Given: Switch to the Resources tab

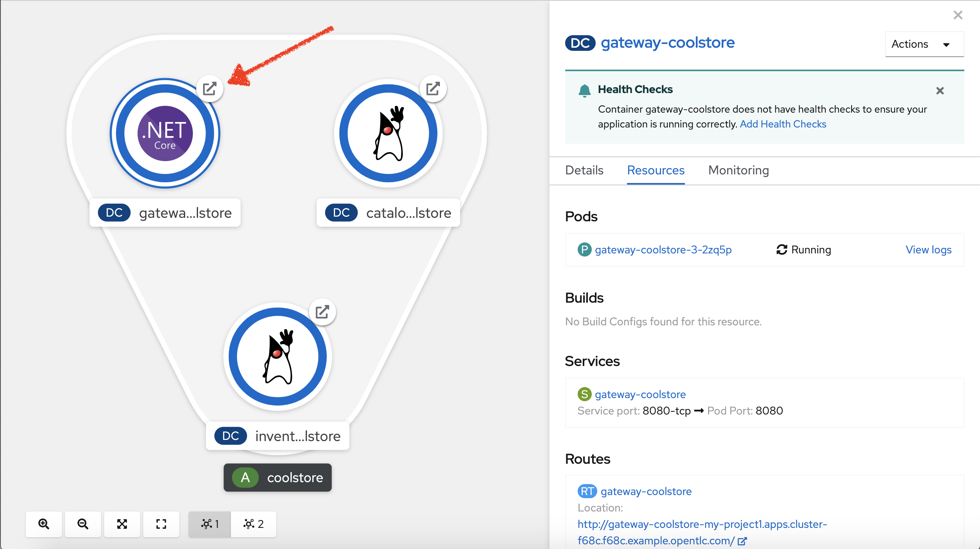Looking at the screenshot, I should pos(656,170).
